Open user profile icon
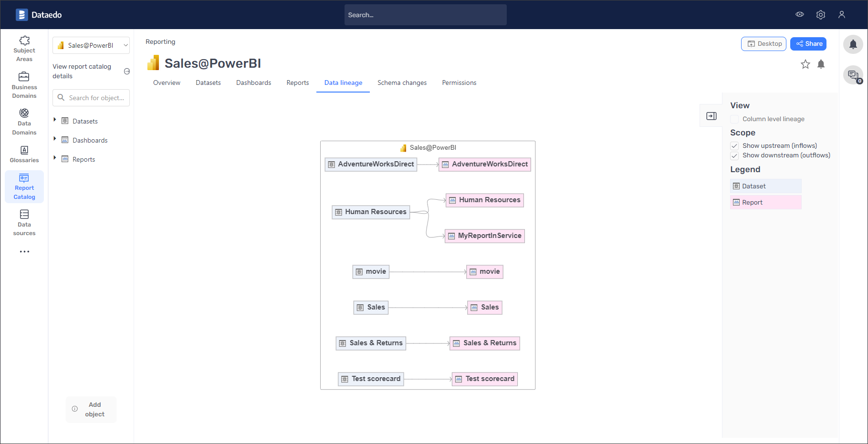868x444 pixels. [842, 15]
